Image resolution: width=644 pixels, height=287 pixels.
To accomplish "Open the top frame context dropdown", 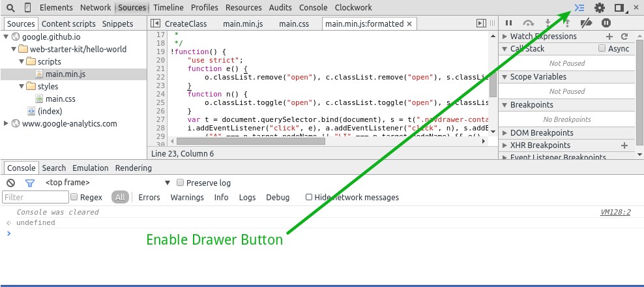I will tap(168, 183).
